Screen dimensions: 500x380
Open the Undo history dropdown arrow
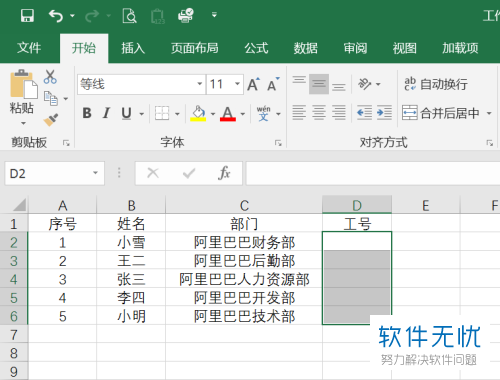(72, 15)
